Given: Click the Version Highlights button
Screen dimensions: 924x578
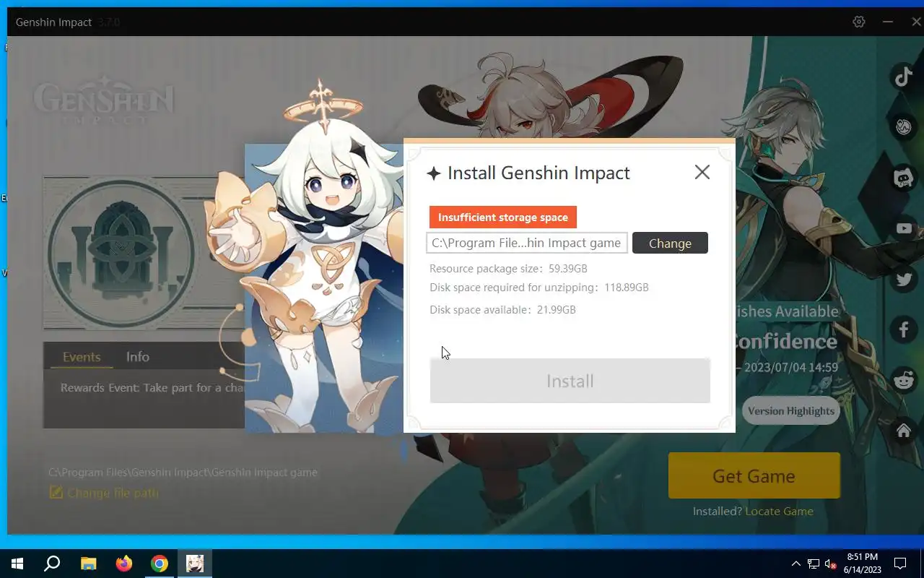Looking at the screenshot, I should (x=791, y=410).
